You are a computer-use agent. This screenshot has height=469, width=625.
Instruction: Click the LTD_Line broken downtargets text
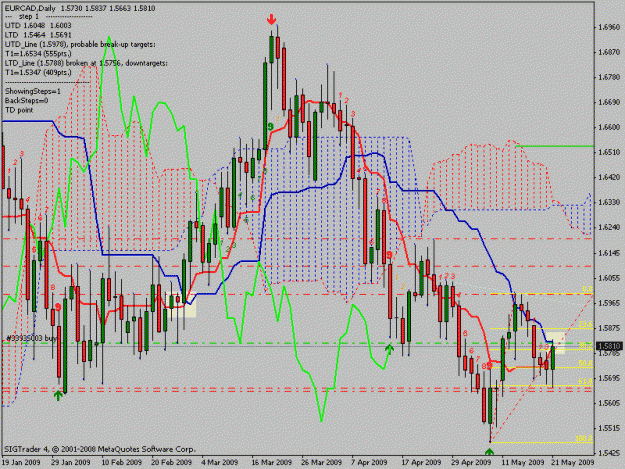click(86, 63)
